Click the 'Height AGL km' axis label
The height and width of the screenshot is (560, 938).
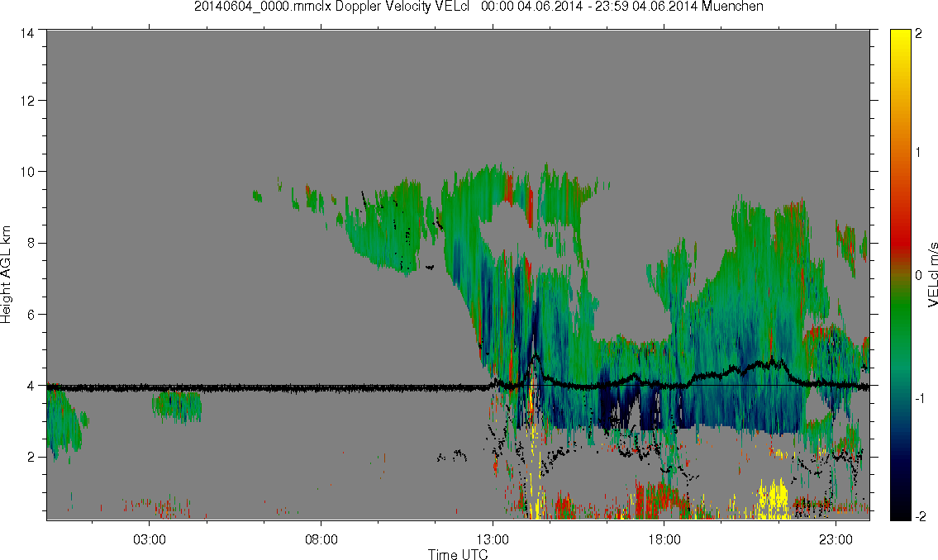[x=6, y=275]
